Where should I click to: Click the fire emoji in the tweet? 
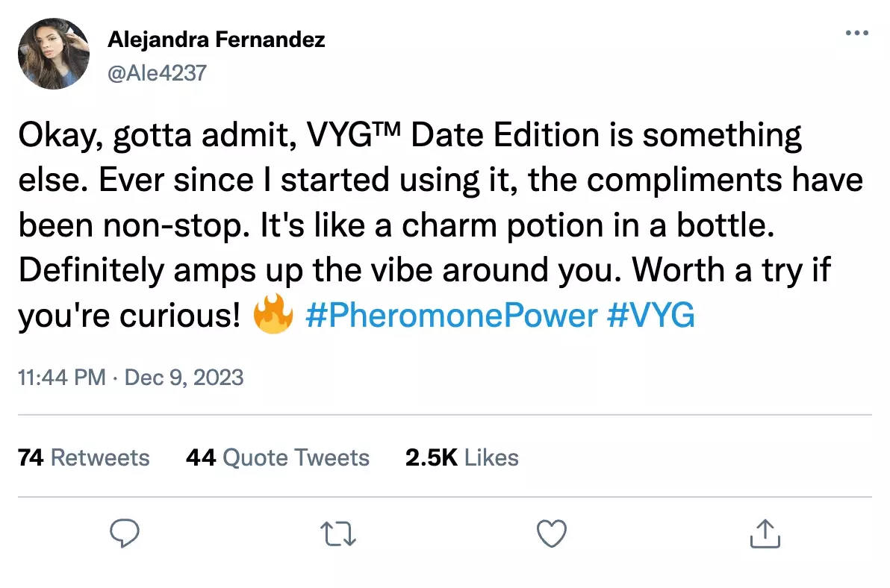point(273,314)
